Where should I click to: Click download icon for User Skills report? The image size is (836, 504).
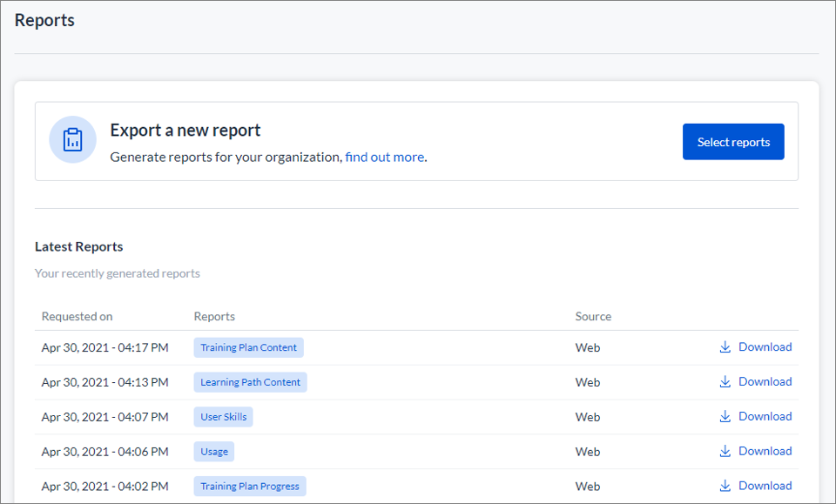(x=725, y=416)
